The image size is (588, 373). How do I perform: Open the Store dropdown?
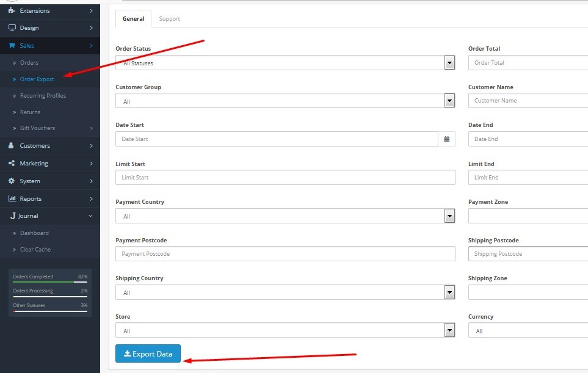(285, 330)
